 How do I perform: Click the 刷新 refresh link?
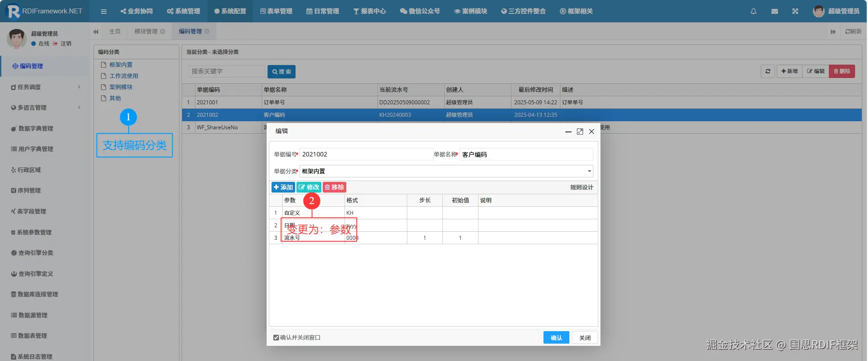point(853,32)
